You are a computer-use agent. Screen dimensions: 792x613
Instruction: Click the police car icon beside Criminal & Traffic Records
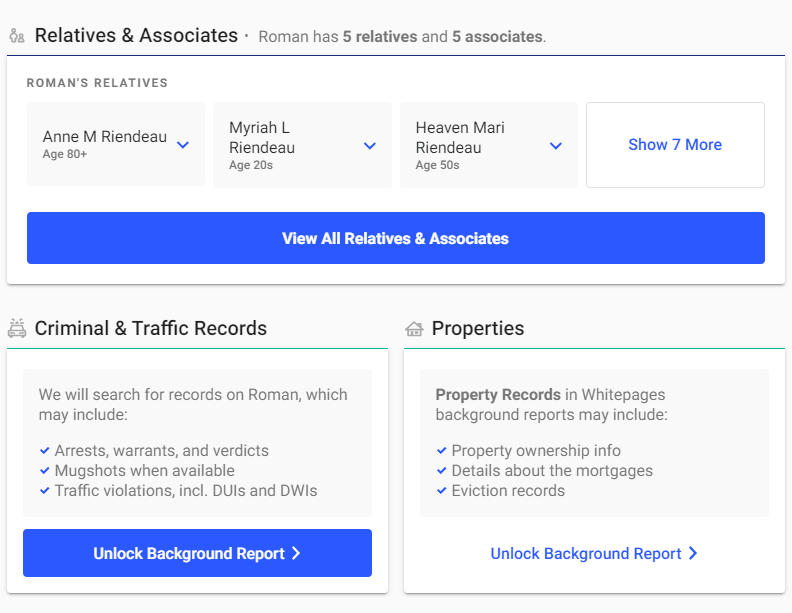pos(17,328)
